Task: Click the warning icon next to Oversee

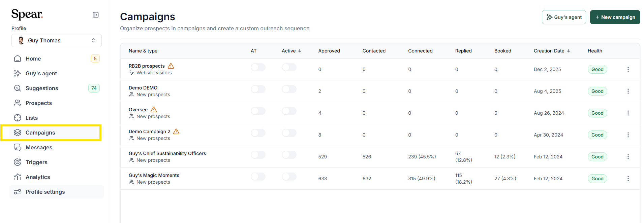Action: 154,110
